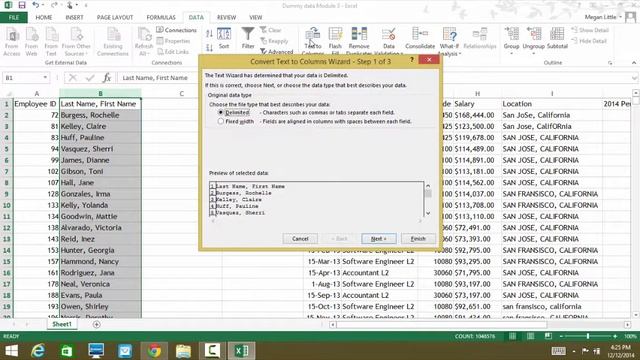This screenshot has width=640, height=360.
Task: Click cell containing Burgess, Rochelle
Action: 100,115
